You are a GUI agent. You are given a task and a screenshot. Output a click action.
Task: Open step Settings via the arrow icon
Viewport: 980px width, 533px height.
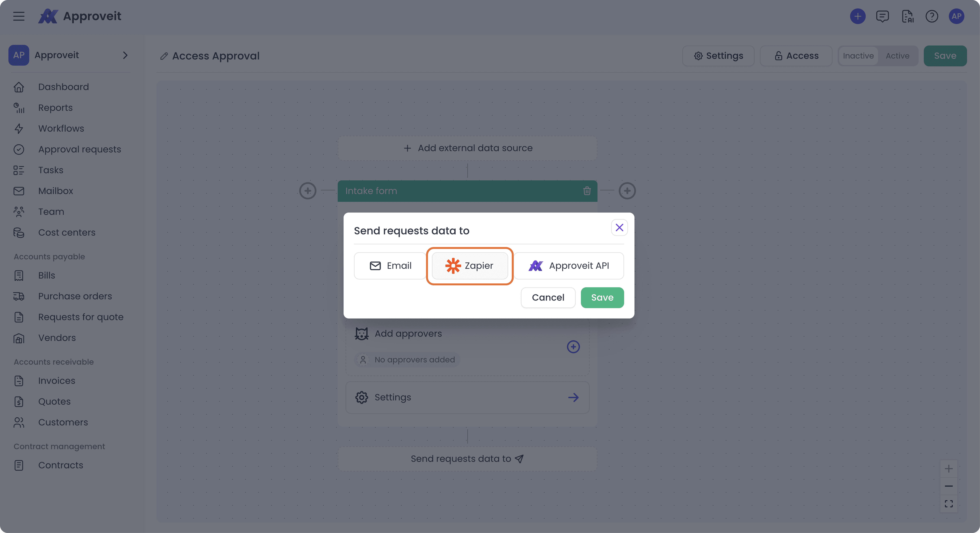coord(573,397)
